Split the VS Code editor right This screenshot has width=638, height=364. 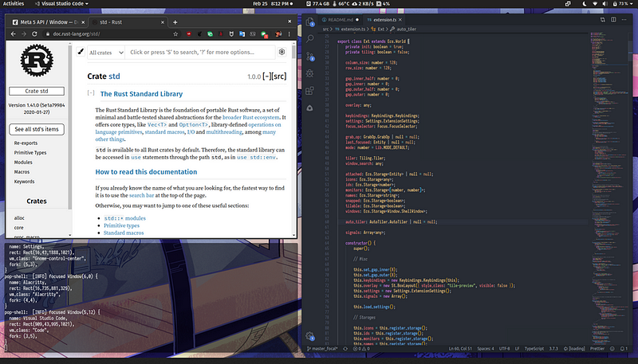tap(613, 19)
